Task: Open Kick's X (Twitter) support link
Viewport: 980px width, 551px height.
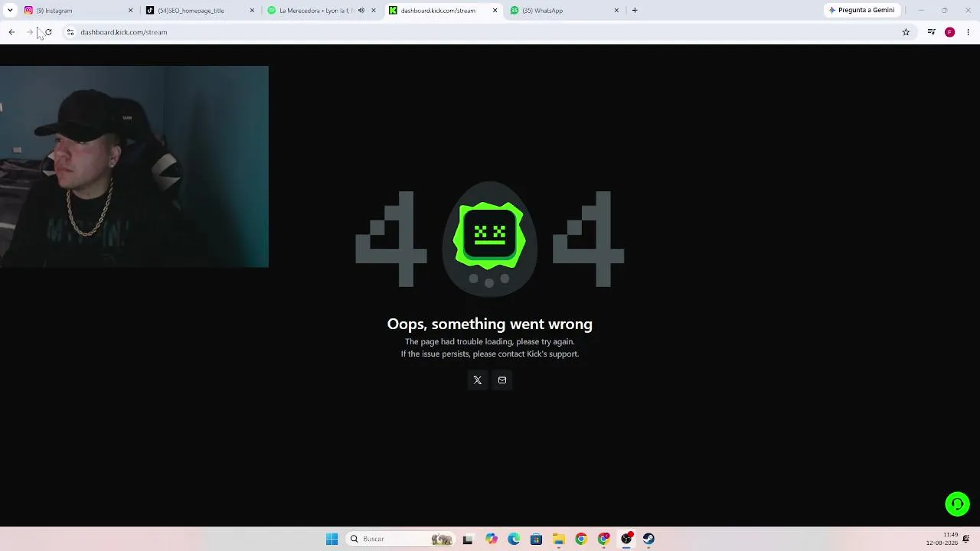Action: (477, 380)
